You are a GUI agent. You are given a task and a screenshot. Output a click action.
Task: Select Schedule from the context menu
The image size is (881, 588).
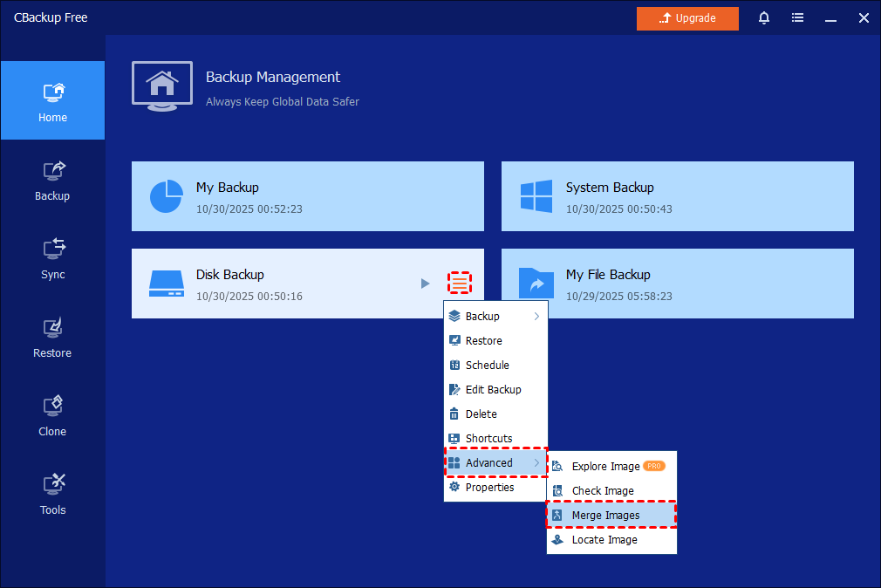[x=495, y=366]
